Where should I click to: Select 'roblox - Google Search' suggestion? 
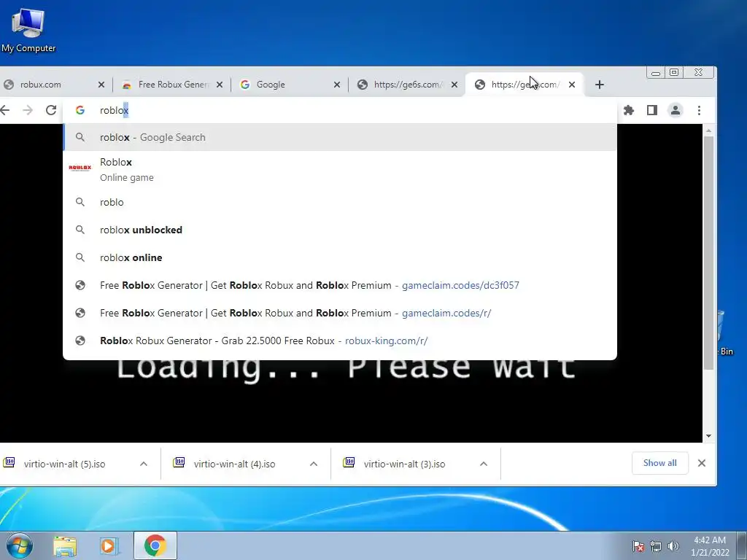(340, 137)
